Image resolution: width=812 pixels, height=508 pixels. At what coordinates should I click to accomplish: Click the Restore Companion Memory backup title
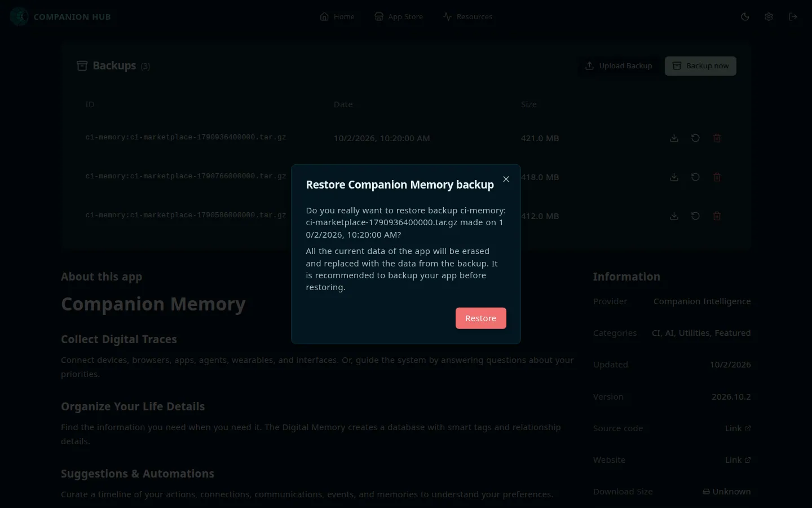click(x=400, y=185)
